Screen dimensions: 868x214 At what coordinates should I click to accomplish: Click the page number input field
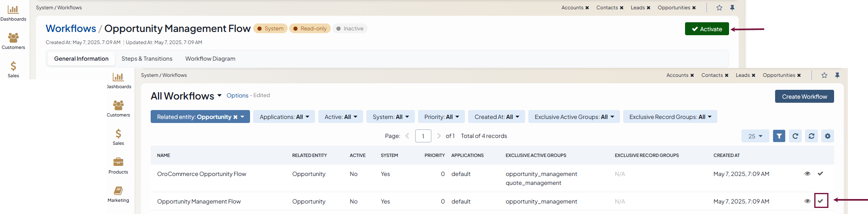tap(423, 136)
